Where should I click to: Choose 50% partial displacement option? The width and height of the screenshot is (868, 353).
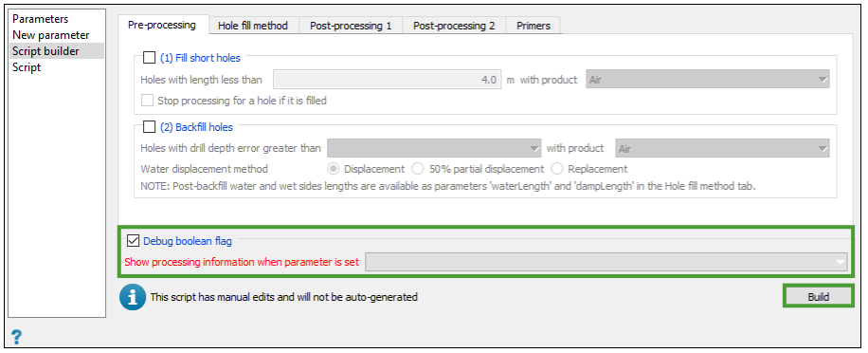click(418, 169)
